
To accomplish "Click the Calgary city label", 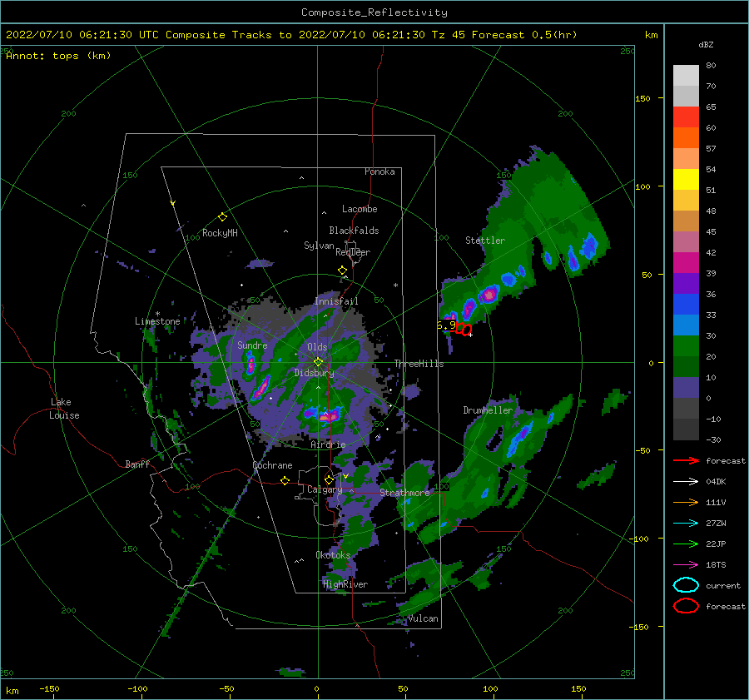I will (325, 489).
